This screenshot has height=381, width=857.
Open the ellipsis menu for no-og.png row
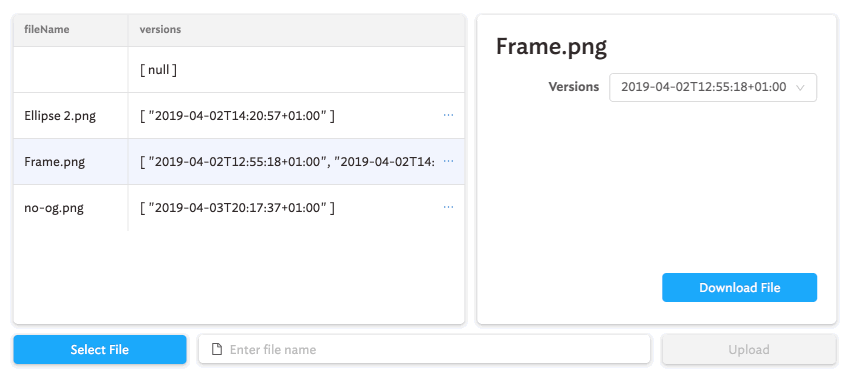point(448,207)
